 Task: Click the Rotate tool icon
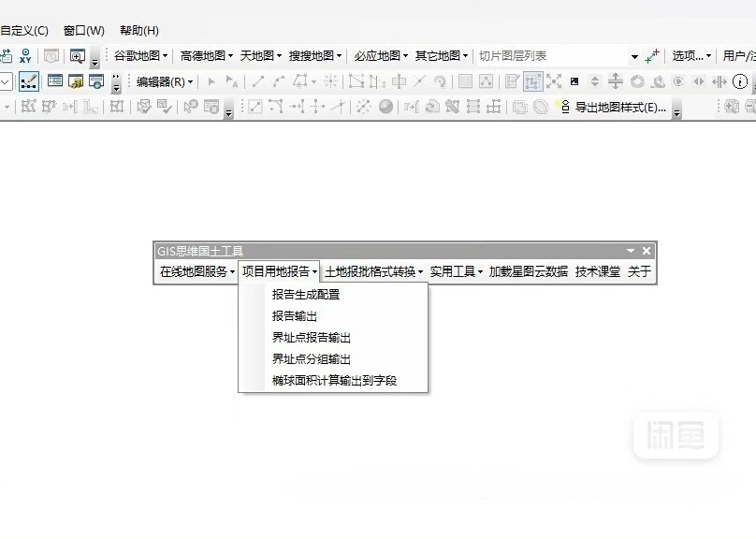click(x=440, y=81)
